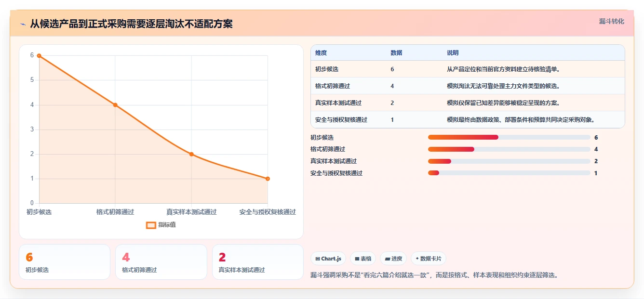Click the chart data point at 真实样本测试通过

pyautogui.click(x=191, y=154)
